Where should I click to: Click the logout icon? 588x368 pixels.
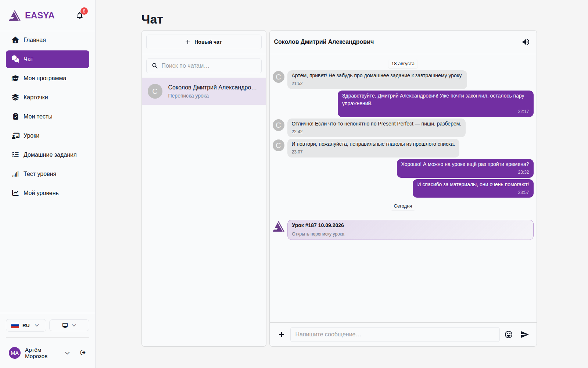(83, 353)
